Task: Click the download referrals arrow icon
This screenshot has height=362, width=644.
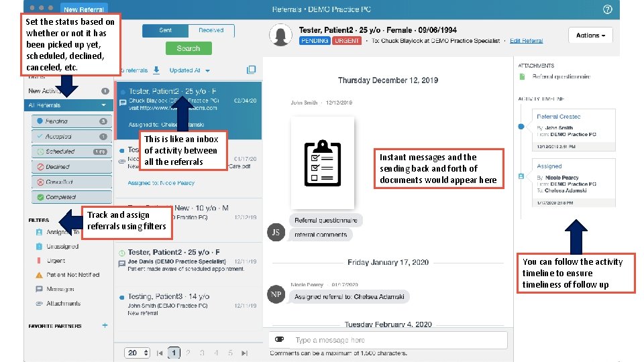Action: [x=156, y=70]
